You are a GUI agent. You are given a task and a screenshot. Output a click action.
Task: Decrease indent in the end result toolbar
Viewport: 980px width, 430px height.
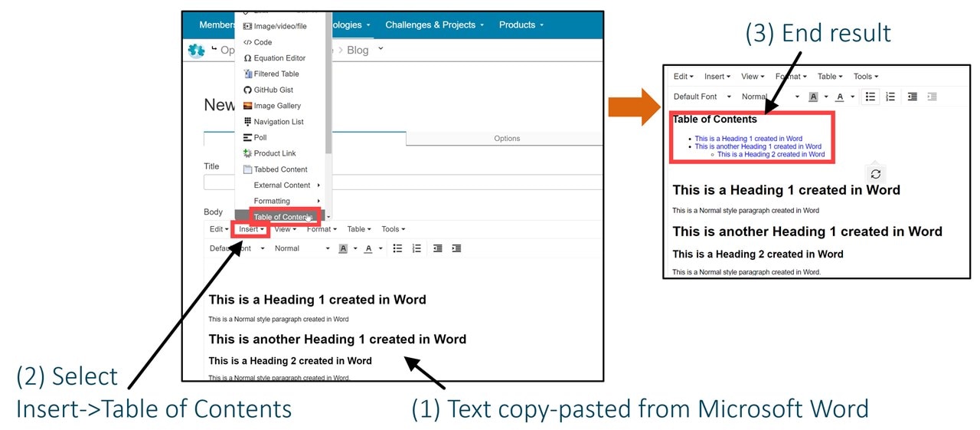913,97
